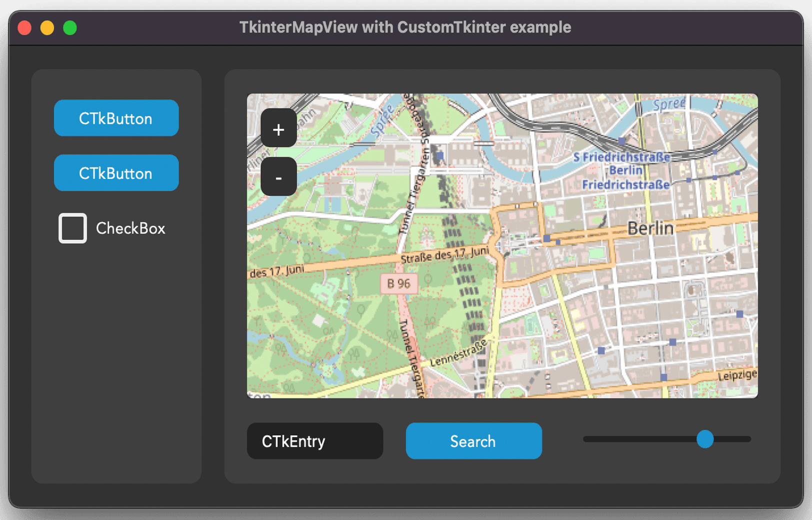Focus the CTkEntry search field
This screenshot has width=812, height=520.
click(x=315, y=441)
